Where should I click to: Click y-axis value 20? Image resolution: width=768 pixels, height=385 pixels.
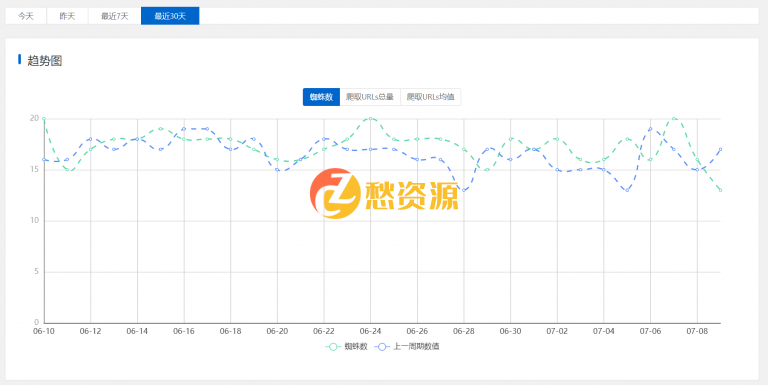tap(34, 118)
